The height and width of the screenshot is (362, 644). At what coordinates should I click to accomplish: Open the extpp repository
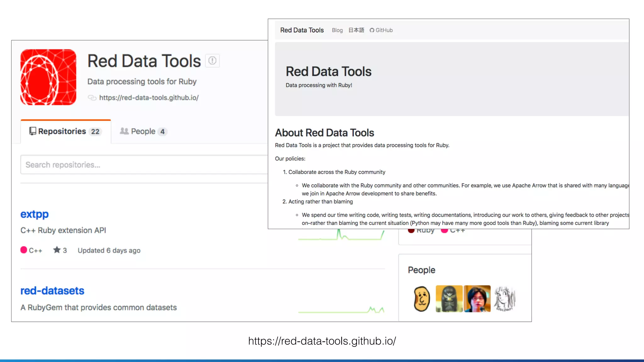click(34, 214)
